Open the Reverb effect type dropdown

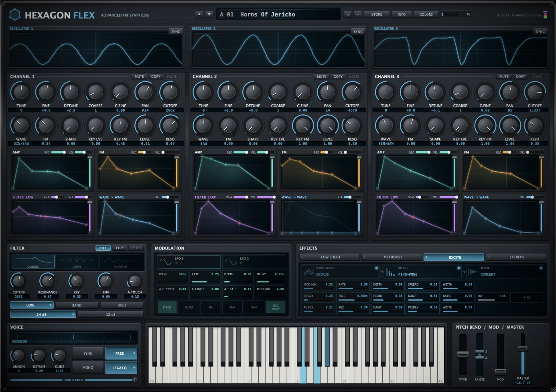point(486,268)
